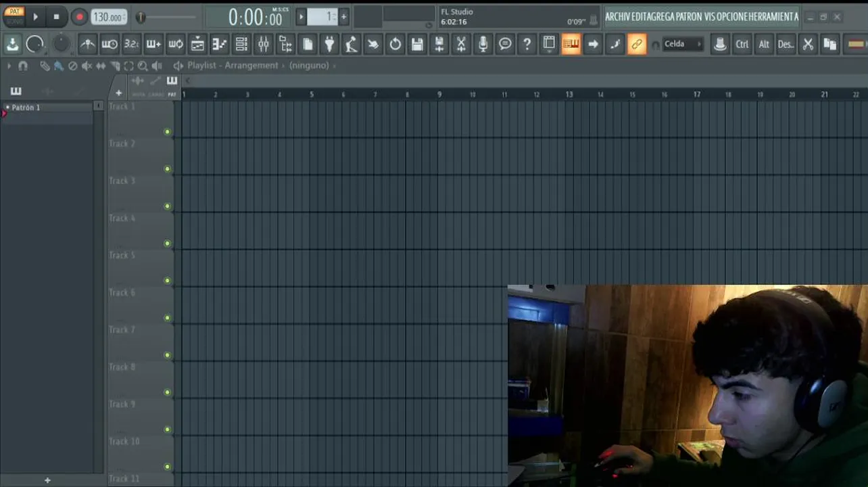The height and width of the screenshot is (487, 868).
Task: Mute Track 9 with its green LED
Action: (x=168, y=430)
